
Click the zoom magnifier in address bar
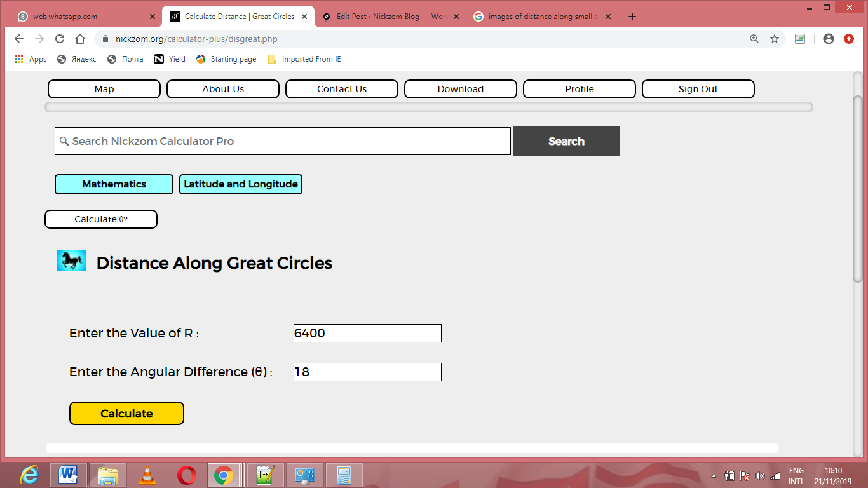click(754, 39)
